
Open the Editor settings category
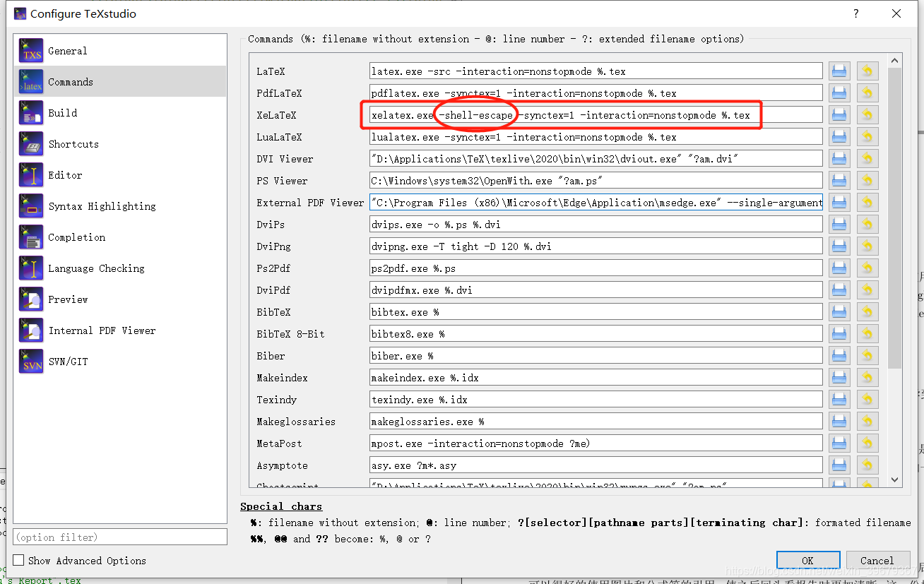pos(120,175)
